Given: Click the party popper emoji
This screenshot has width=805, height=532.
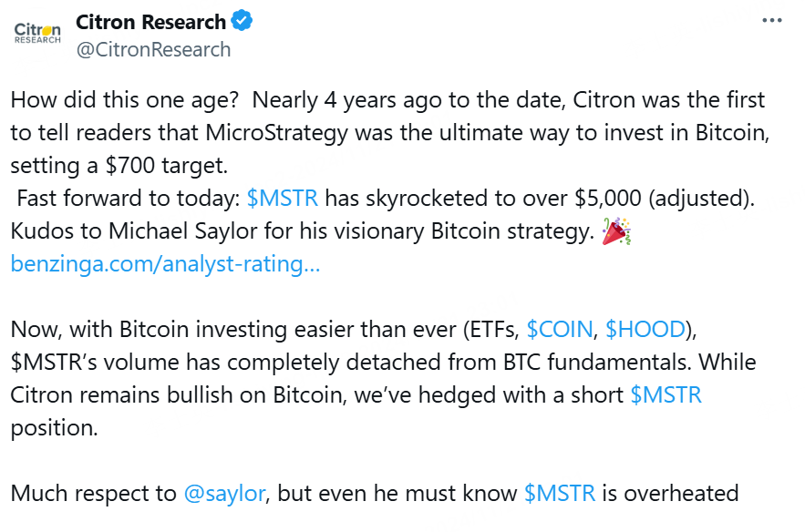Looking at the screenshot, I should (x=617, y=232).
